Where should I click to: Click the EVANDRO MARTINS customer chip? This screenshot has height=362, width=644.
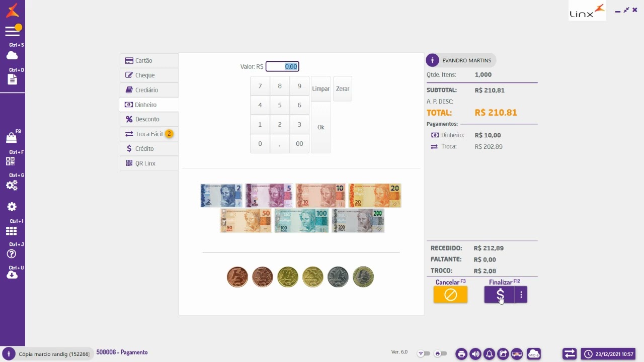(461, 60)
